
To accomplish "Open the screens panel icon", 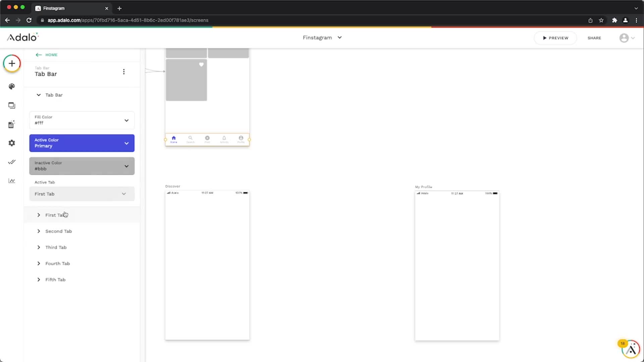I will [x=12, y=105].
